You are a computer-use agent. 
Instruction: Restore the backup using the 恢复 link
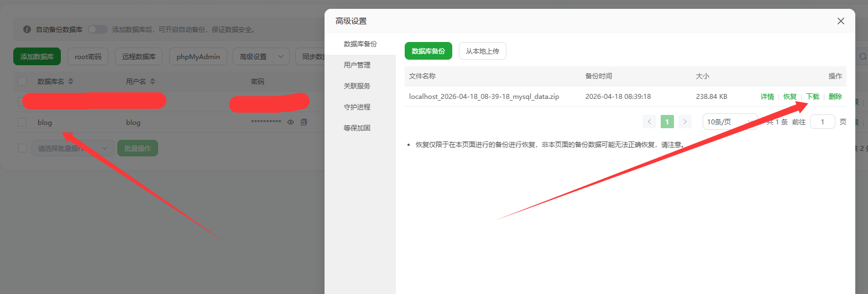[x=789, y=97]
